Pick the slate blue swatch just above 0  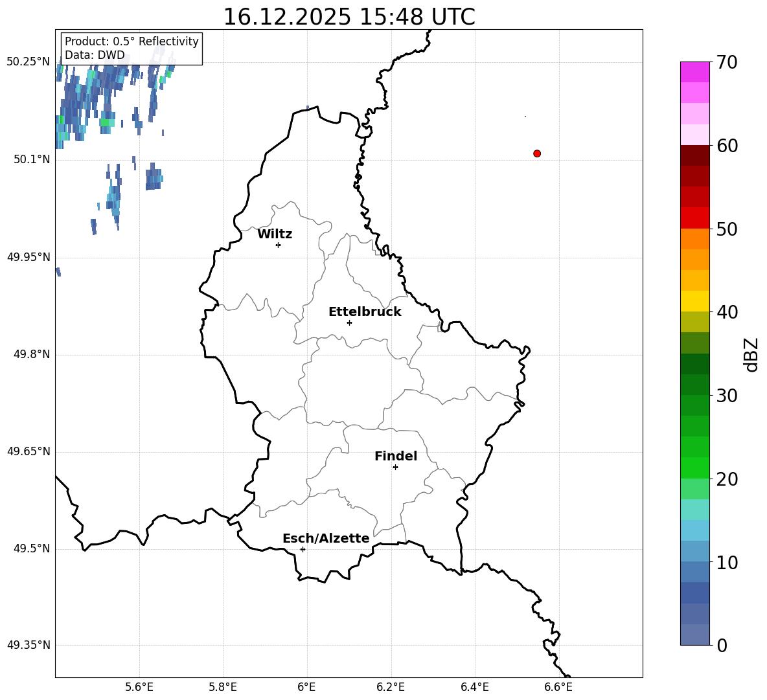click(694, 635)
